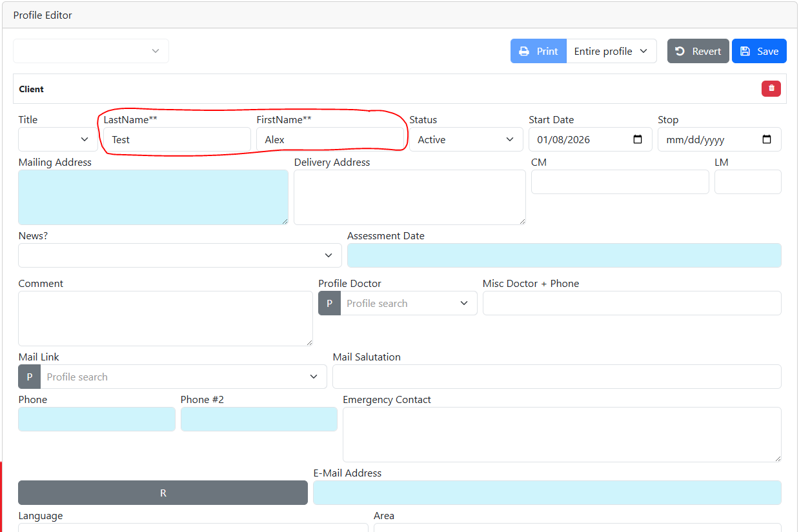Click the Print button with printer icon
This screenshot has width=810, height=532.
click(538, 51)
